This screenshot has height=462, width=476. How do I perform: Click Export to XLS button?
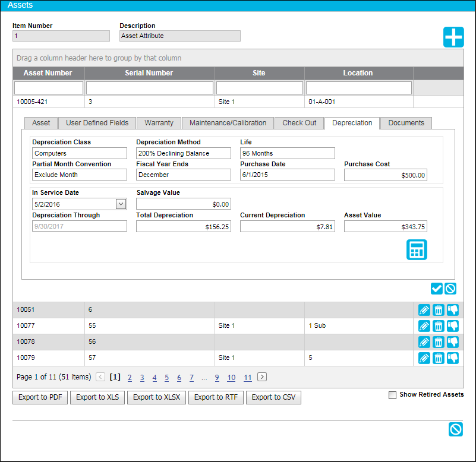pos(97,397)
